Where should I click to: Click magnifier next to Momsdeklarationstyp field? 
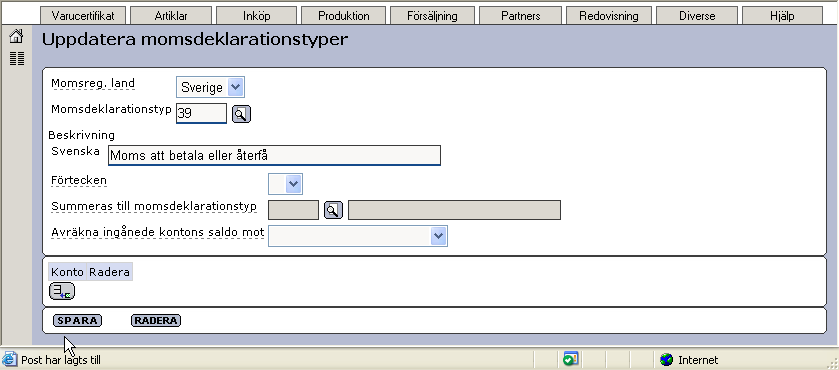tap(241, 114)
